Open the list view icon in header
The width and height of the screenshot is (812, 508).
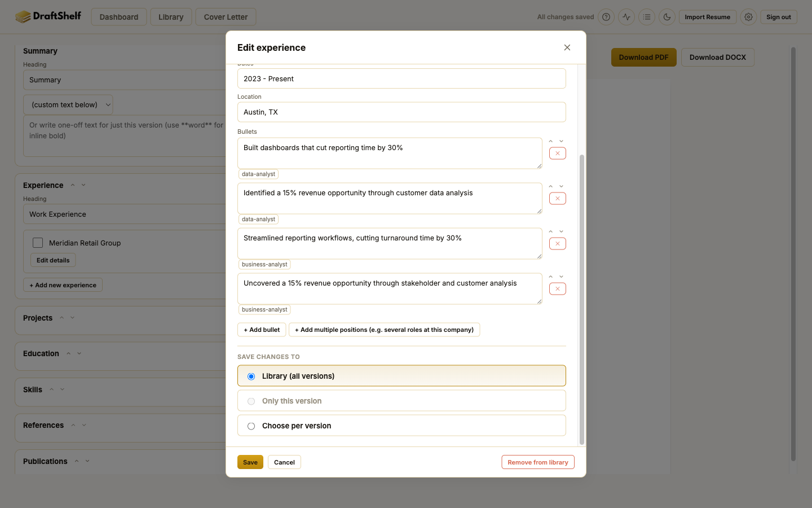pyautogui.click(x=647, y=17)
